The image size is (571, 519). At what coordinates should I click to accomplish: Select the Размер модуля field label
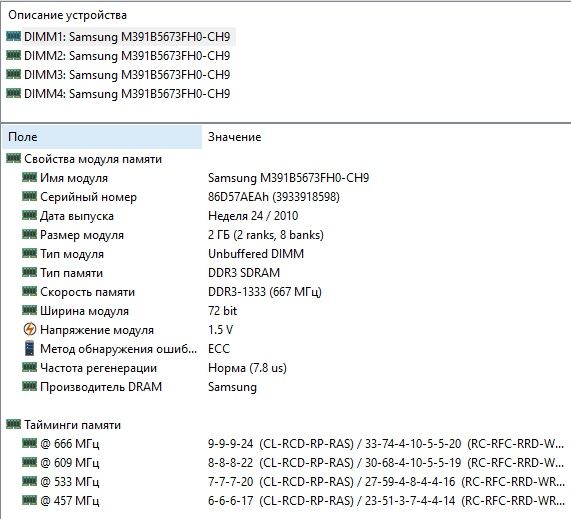82,235
